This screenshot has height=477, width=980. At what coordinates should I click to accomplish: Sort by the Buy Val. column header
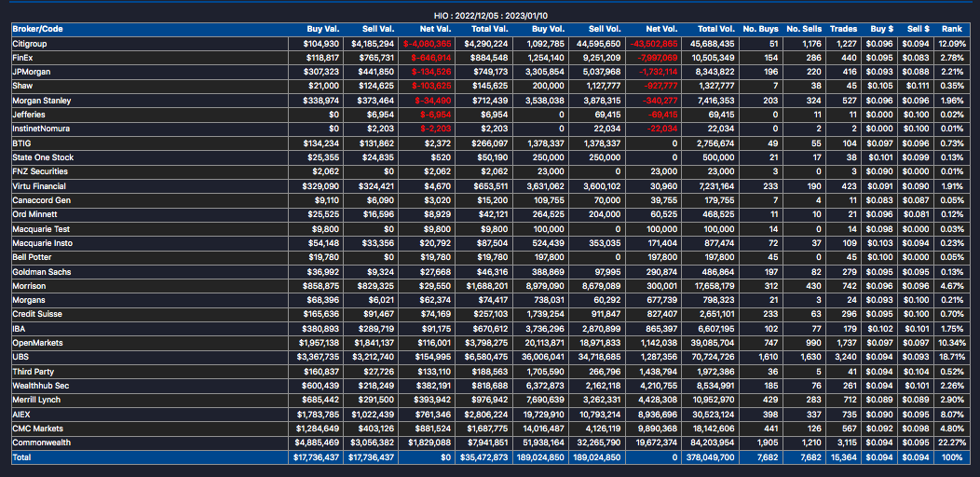pos(322,29)
